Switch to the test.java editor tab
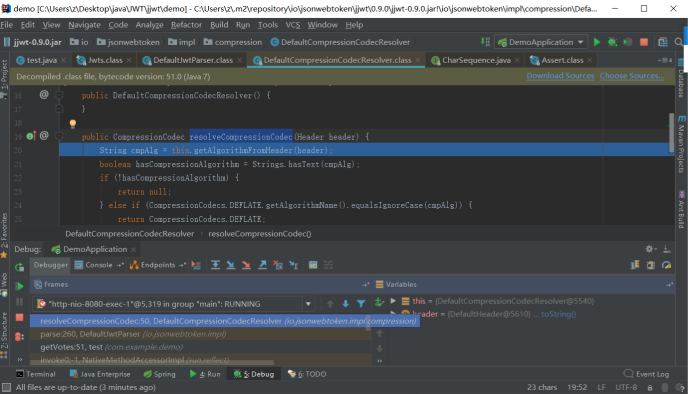 [x=41, y=60]
